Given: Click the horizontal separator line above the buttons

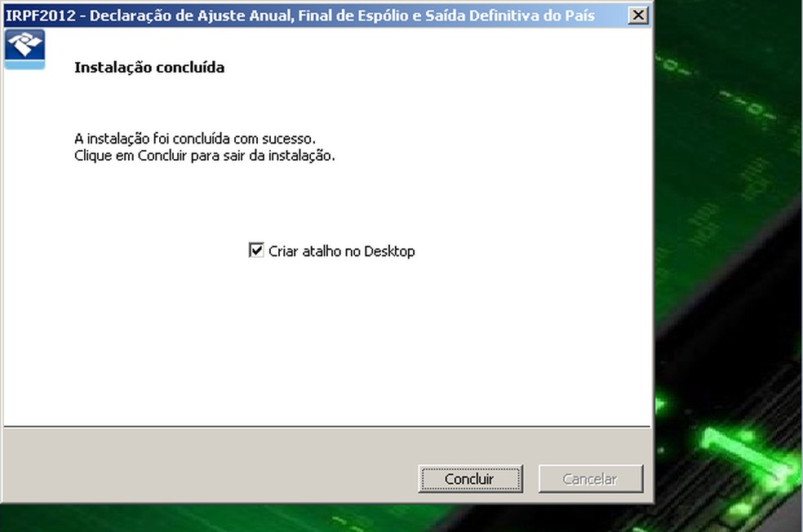Looking at the screenshot, I should click(326, 426).
